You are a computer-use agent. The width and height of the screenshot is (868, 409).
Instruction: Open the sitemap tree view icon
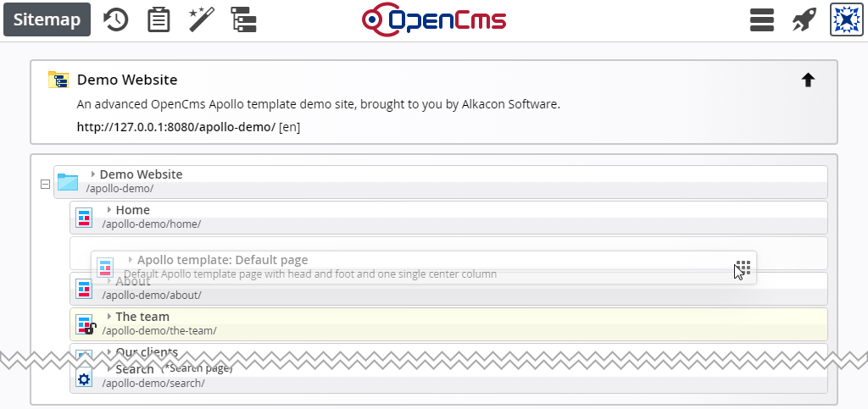click(243, 19)
